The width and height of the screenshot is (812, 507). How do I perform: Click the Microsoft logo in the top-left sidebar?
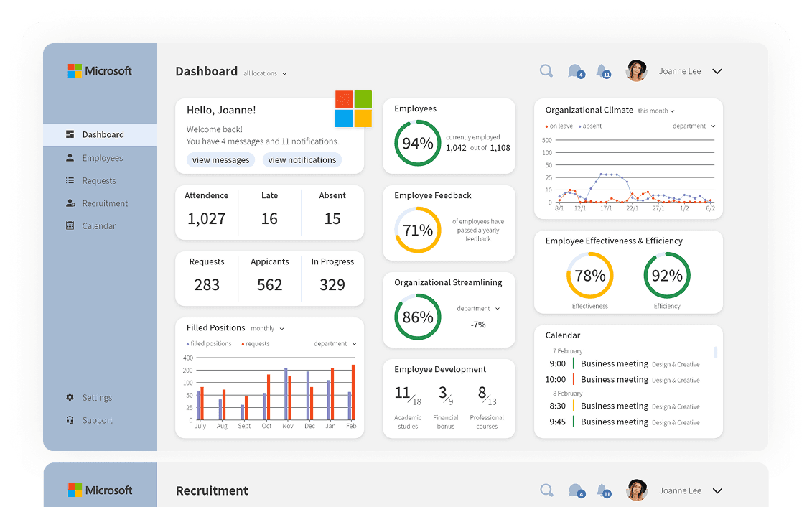tap(100, 71)
